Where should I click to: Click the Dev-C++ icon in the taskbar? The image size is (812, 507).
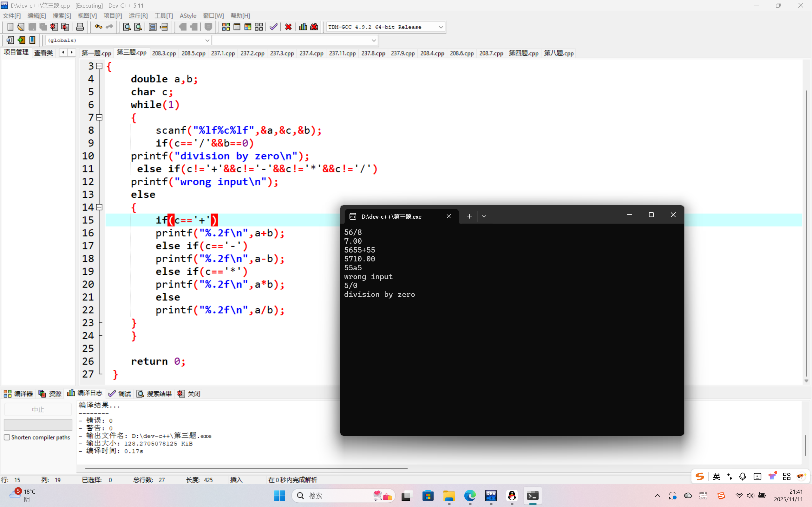[491, 496]
